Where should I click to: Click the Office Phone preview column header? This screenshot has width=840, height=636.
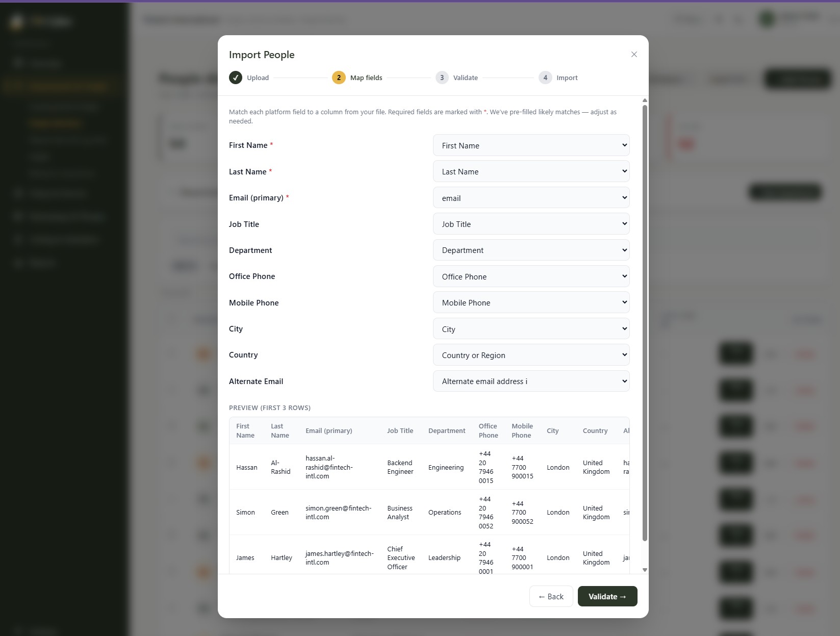point(488,430)
